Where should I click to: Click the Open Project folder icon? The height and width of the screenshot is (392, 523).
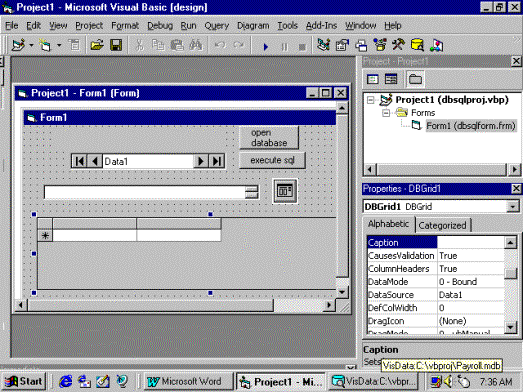coord(97,45)
